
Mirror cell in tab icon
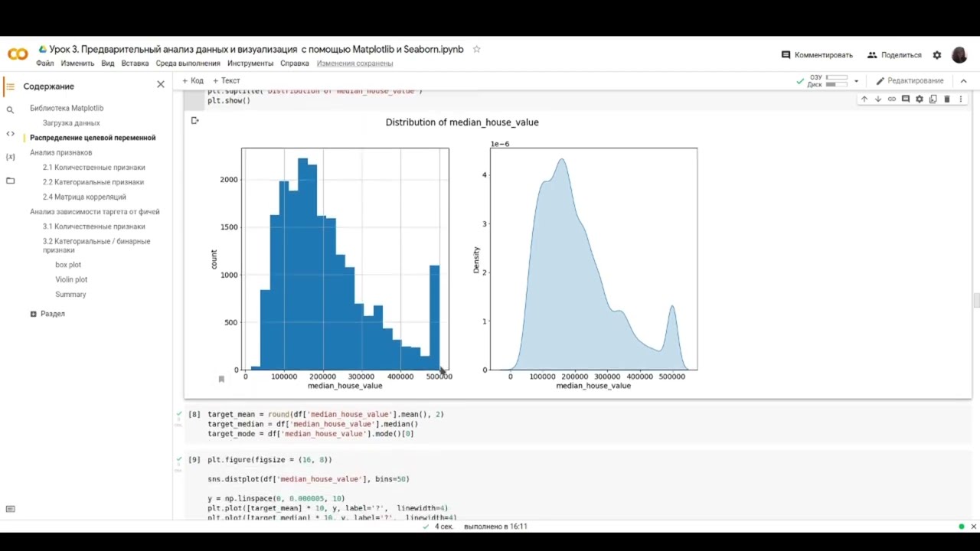point(933,99)
